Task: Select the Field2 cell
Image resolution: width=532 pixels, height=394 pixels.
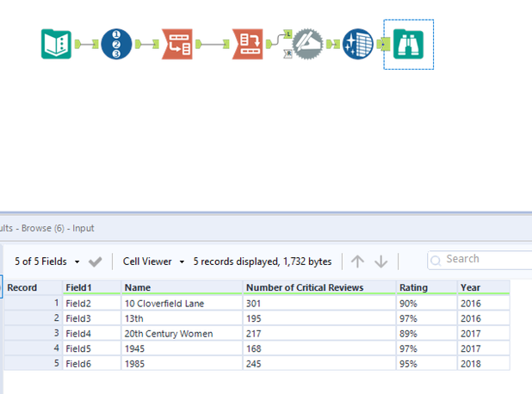Action: (92, 304)
